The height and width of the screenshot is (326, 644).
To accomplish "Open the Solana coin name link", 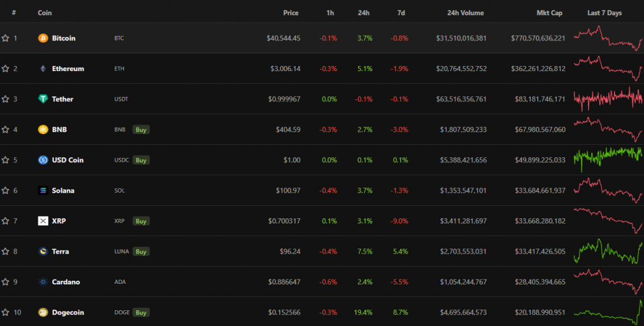I will click(x=64, y=190).
